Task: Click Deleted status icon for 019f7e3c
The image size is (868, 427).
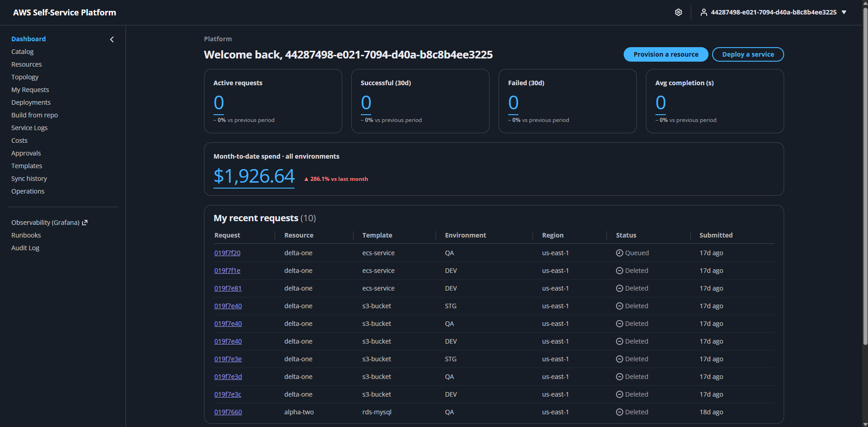Action: [x=619, y=394]
